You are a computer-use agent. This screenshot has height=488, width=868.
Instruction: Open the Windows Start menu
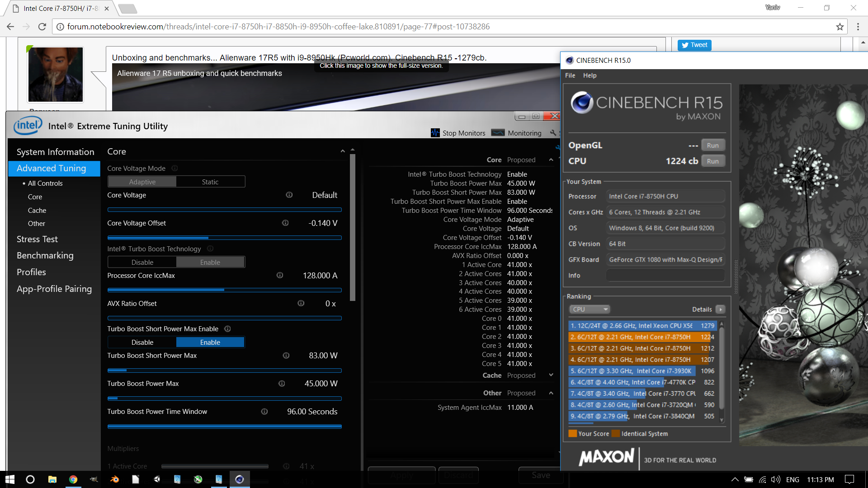click(10, 479)
